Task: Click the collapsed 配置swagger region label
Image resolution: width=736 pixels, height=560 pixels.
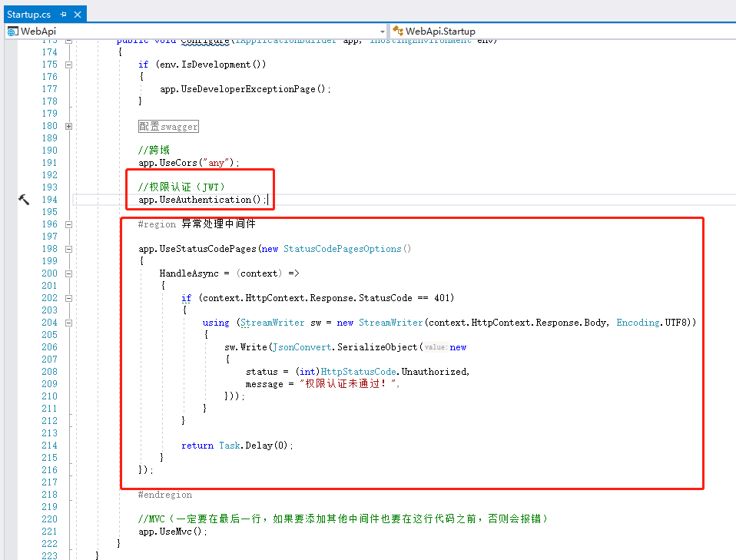Action: coord(168,126)
